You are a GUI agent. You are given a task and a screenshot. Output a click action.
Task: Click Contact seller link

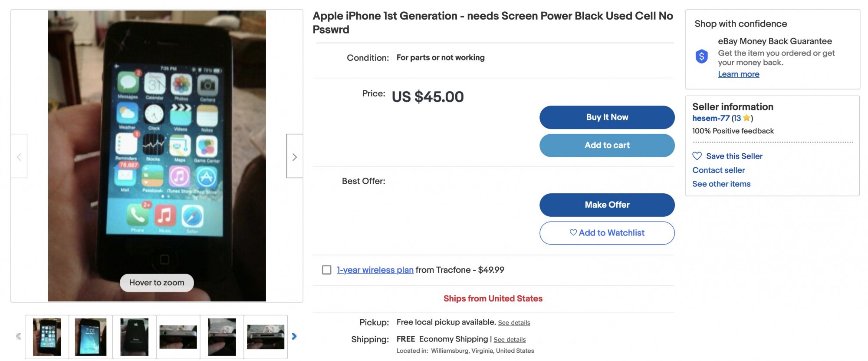(x=718, y=170)
